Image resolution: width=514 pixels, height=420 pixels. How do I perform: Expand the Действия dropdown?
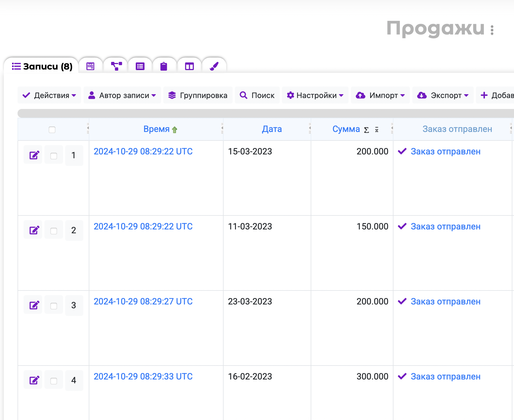click(49, 95)
